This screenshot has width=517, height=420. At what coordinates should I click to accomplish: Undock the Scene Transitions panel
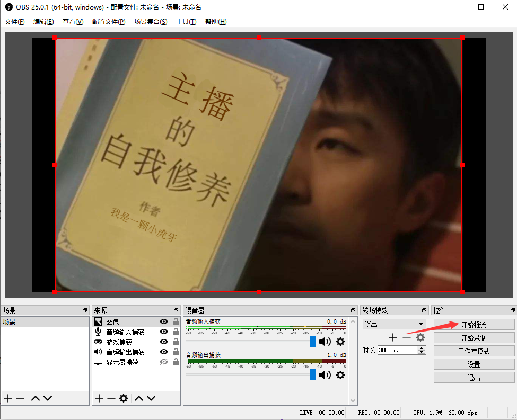424,310
